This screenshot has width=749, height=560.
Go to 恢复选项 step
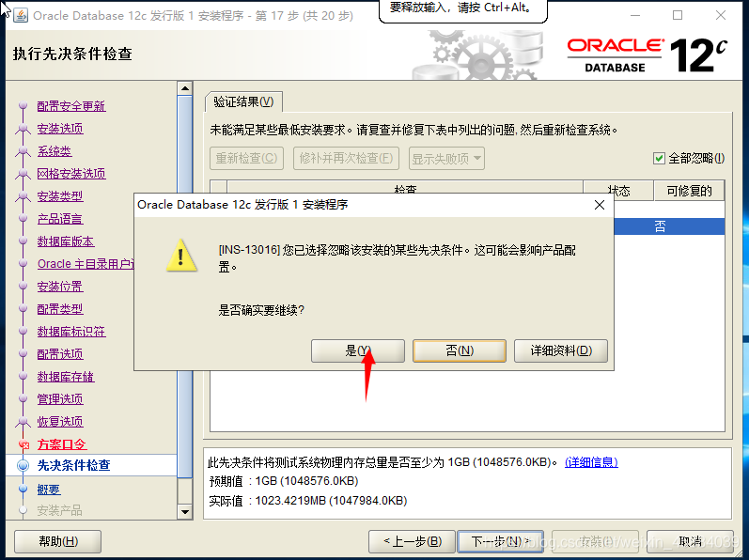click(x=60, y=422)
